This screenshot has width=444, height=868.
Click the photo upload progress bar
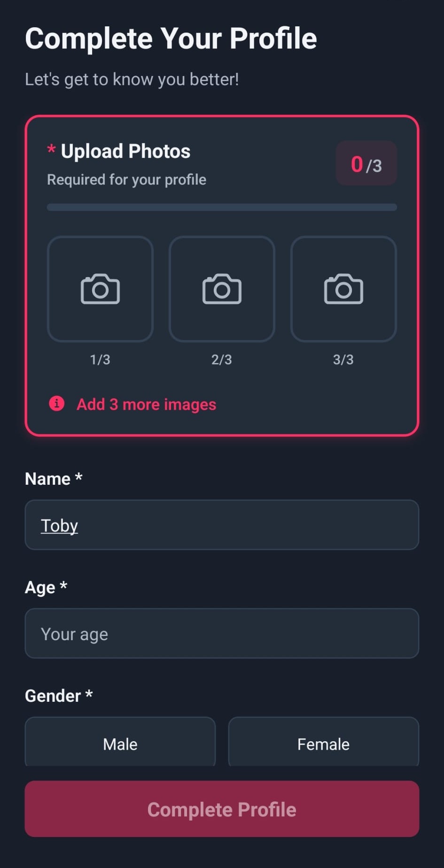pos(222,207)
